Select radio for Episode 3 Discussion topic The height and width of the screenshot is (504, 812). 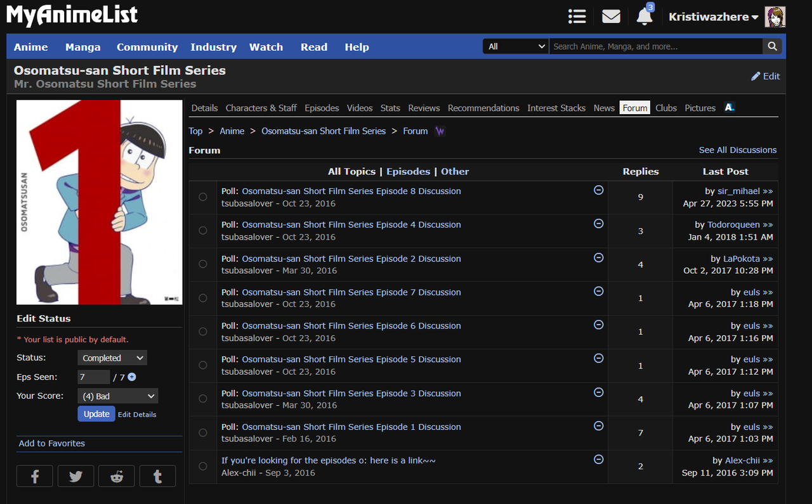pos(203,399)
